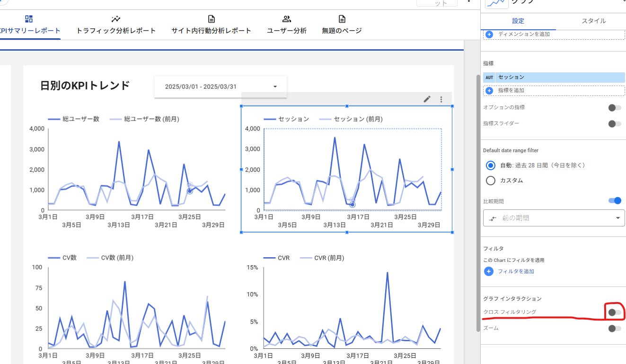Open the three-dot chart options menu
The height and width of the screenshot is (364, 626).
(x=441, y=99)
